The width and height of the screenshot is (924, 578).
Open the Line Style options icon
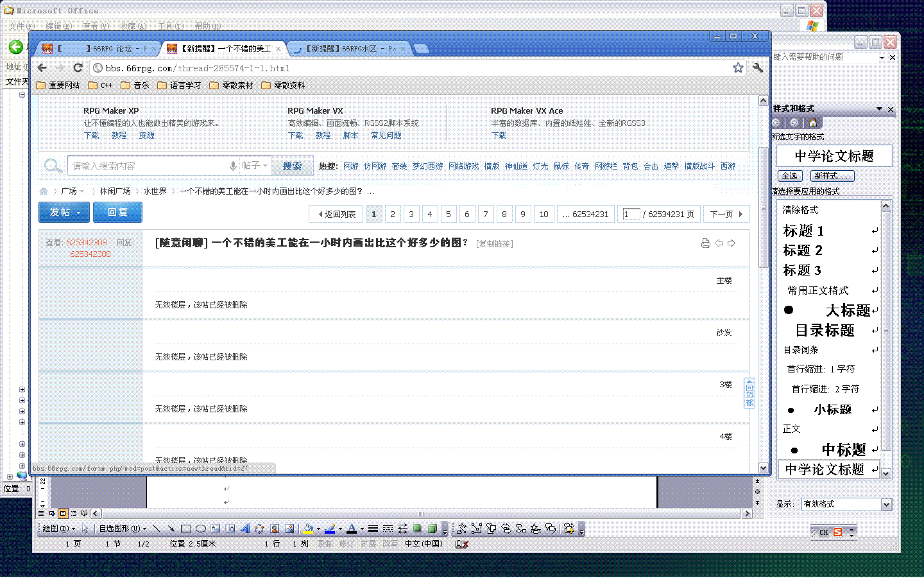coord(373,529)
